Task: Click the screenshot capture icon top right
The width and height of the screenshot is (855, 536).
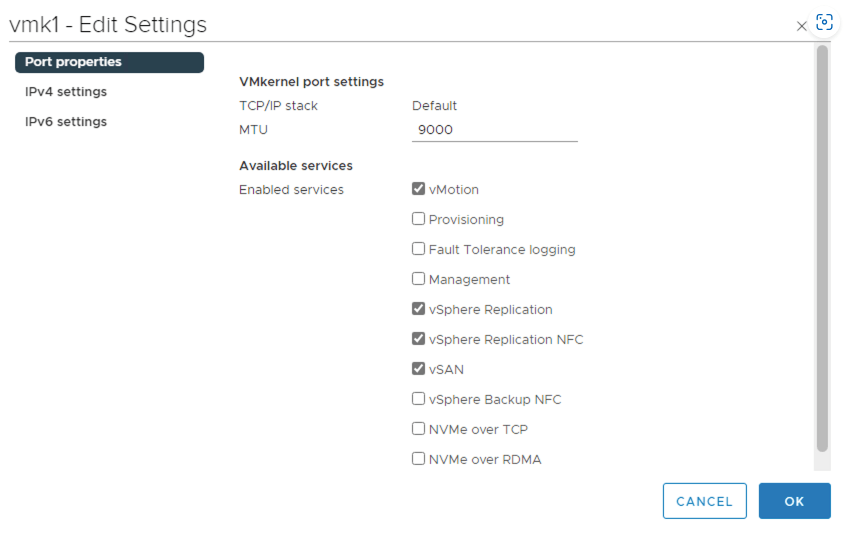Action: click(x=825, y=23)
